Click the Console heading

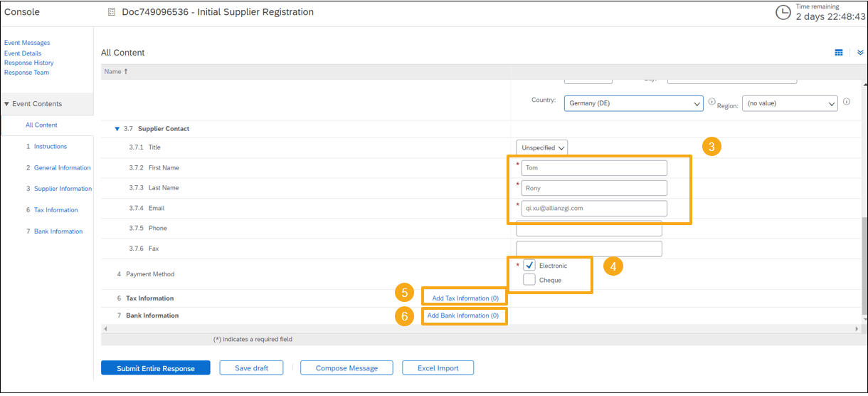click(x=22, y=12)
